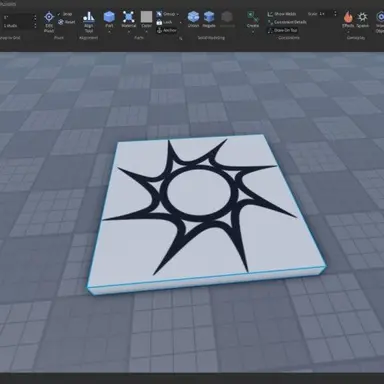
Task: Click the move snap studs field
Action: pyautogui.click(x=17, y=26)
